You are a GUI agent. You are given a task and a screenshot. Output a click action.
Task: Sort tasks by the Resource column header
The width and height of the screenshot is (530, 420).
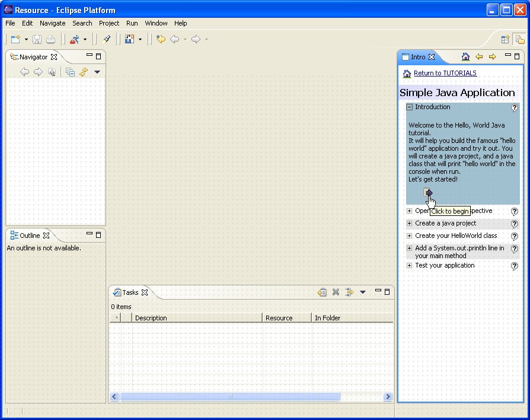click(x=287, y=318)
